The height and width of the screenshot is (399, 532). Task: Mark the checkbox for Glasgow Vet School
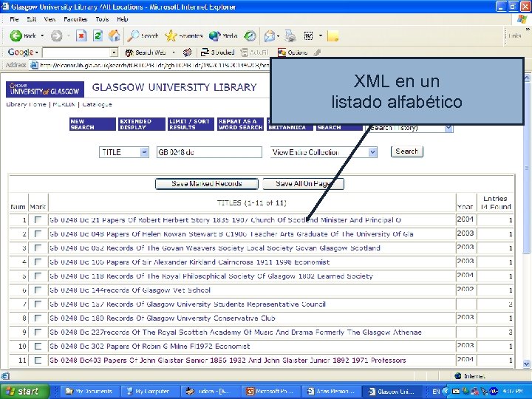pyautogui.click(x=38, y=290)
